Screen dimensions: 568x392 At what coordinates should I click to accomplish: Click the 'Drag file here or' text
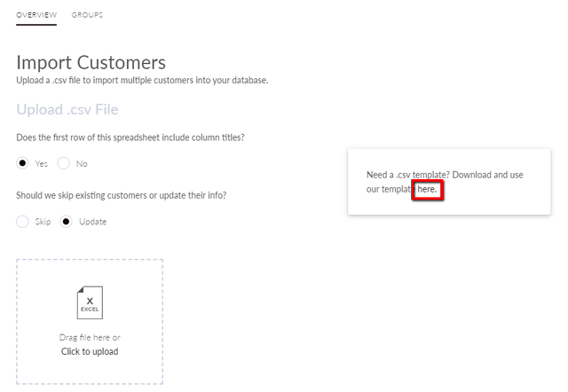point(90,337)
